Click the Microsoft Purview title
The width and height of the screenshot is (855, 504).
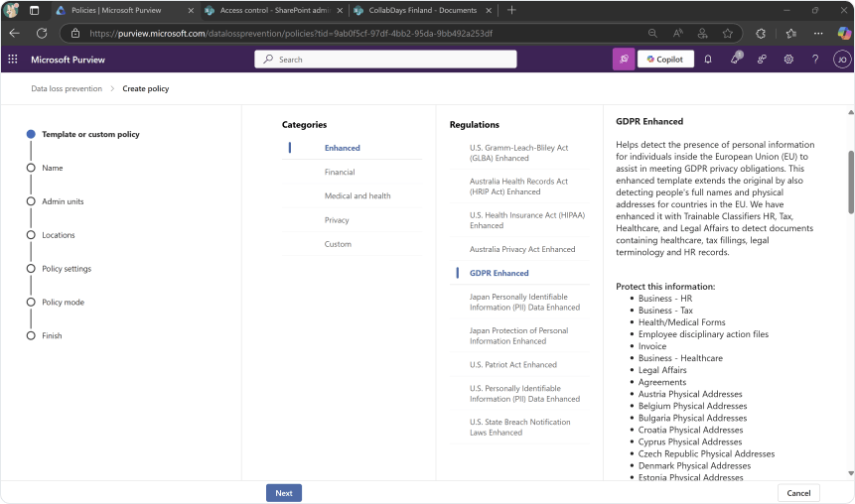pos(68,60)
